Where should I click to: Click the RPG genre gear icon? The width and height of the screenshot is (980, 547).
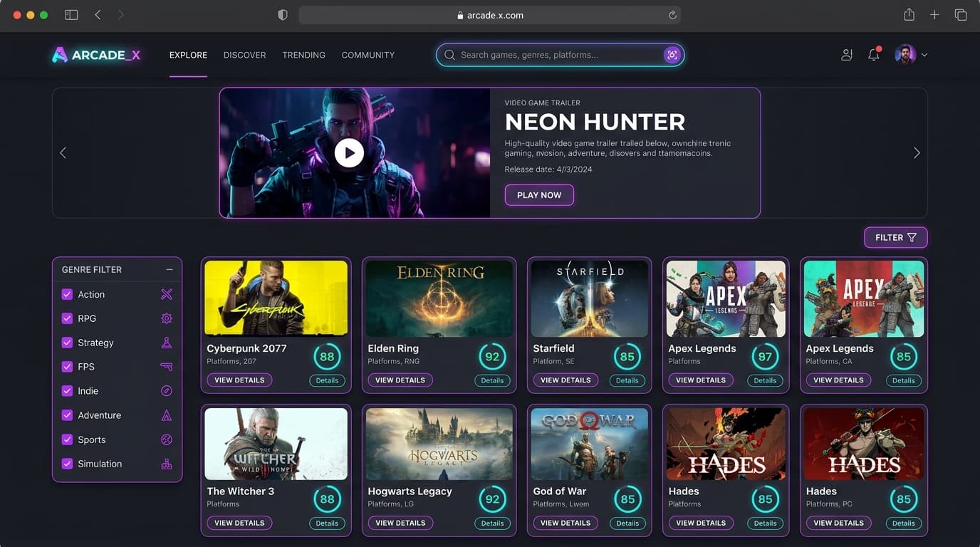(167, 318)
